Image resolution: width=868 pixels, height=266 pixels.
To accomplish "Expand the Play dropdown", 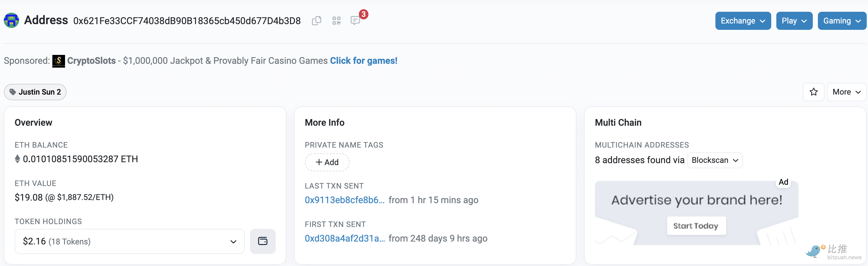I will 794,21.
